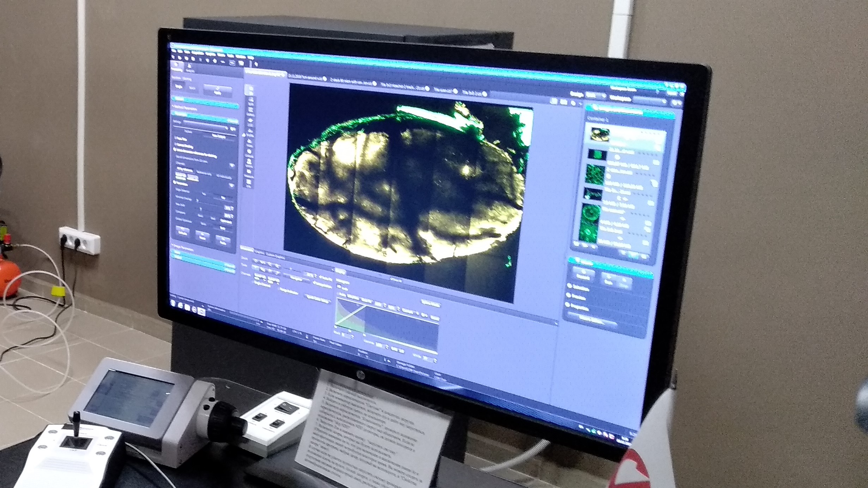Screen dimensions: 868x488
Task: Select the Single processing mode button
Action: tap(179, 86)
